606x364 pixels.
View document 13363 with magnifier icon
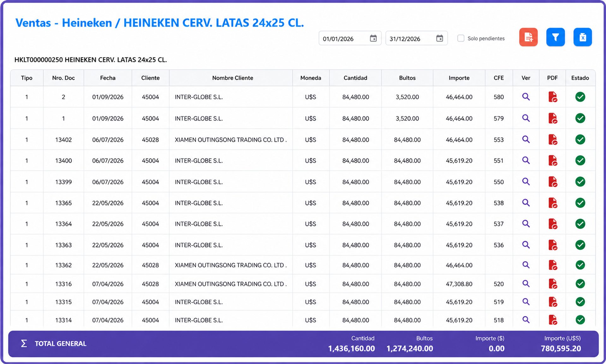pos(526,245)
